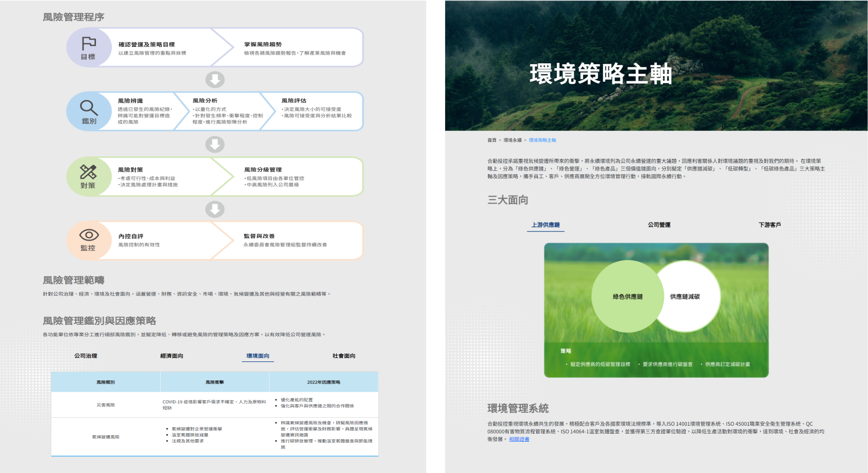The width and height of the screenshot is (868, 473).
Task: Switch to the 公司治理 tab
Action: coord(86,356)
